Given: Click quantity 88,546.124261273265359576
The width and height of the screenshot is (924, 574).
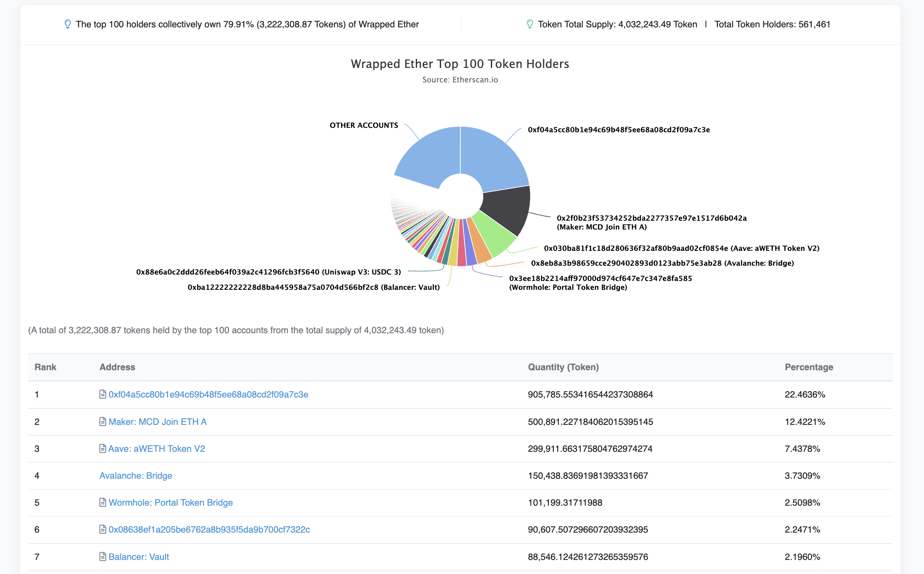Looking at the screenshot, I should pos(588,557).
